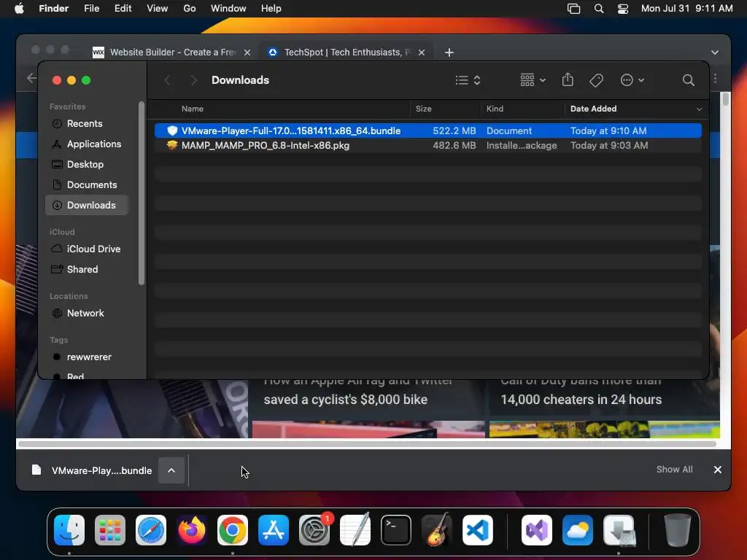Launch Firefox from the Dock

[192, 530]
